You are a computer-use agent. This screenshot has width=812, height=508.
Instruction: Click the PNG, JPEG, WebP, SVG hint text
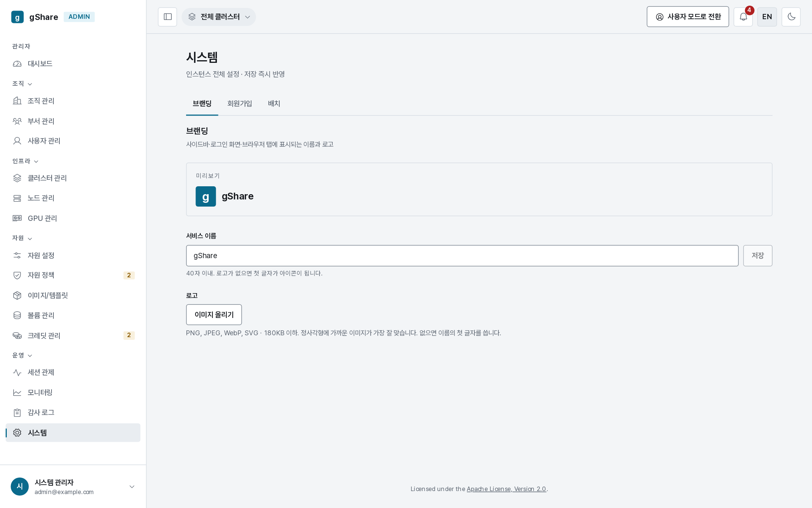coord(344,333)
